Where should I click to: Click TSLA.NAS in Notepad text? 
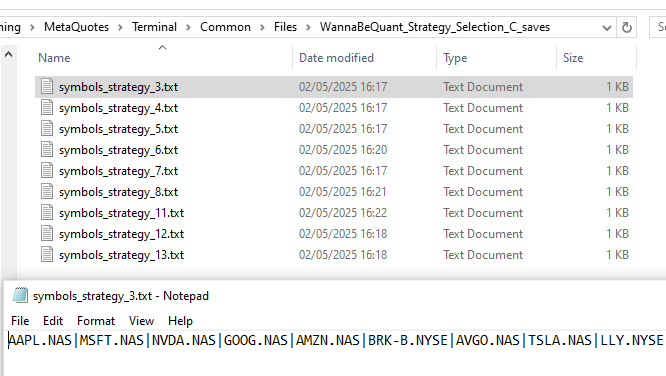[560, 340]
